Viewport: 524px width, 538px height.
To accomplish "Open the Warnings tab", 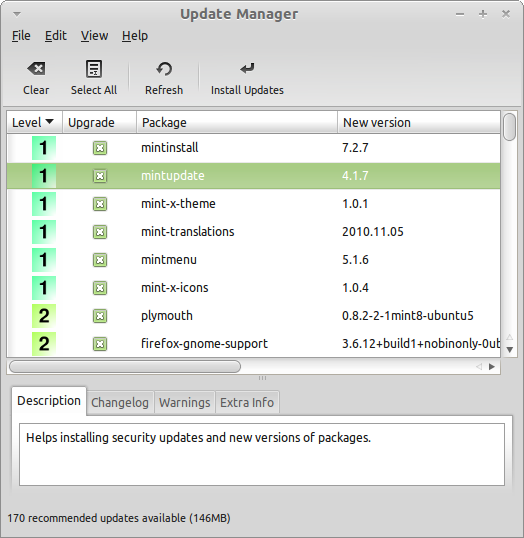I will point(185,402).
